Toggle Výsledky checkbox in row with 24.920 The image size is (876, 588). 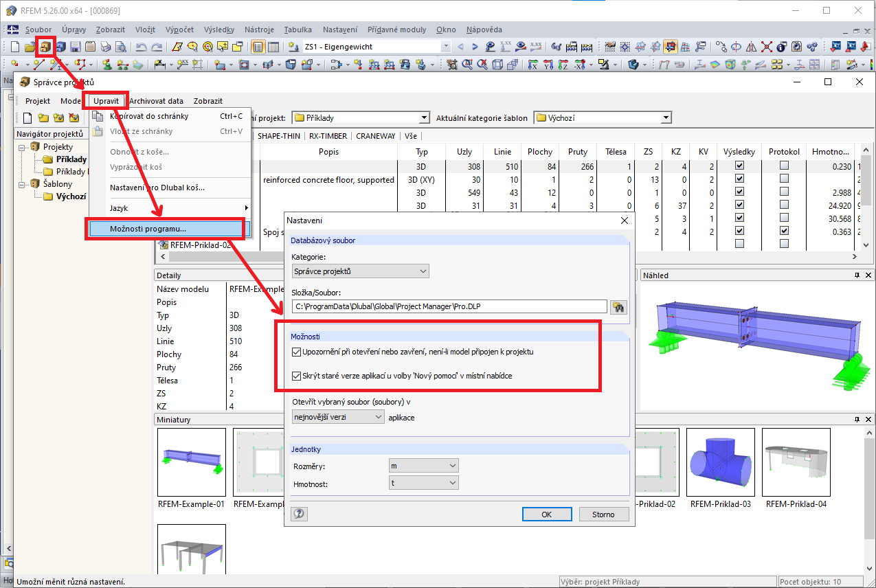(739, 205)
